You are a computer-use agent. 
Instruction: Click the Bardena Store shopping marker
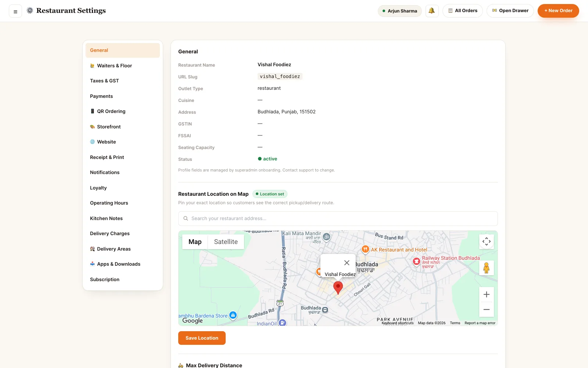(x=233, y=315)
